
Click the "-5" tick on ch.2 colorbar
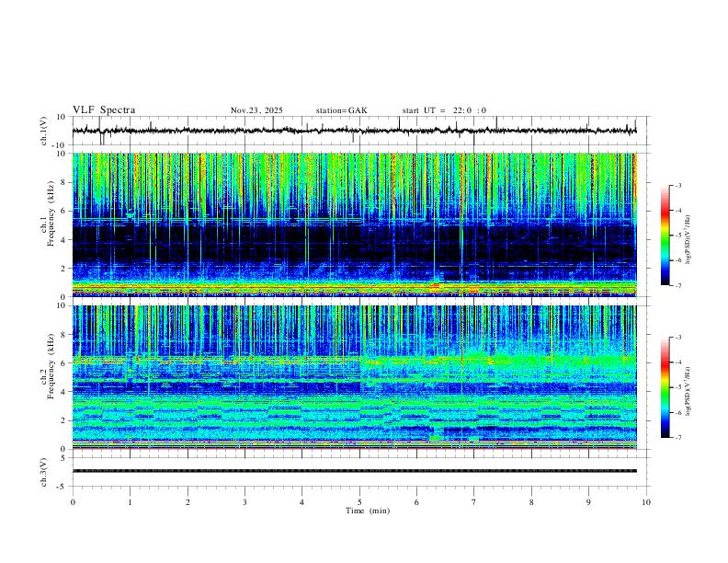pos(677,387)
